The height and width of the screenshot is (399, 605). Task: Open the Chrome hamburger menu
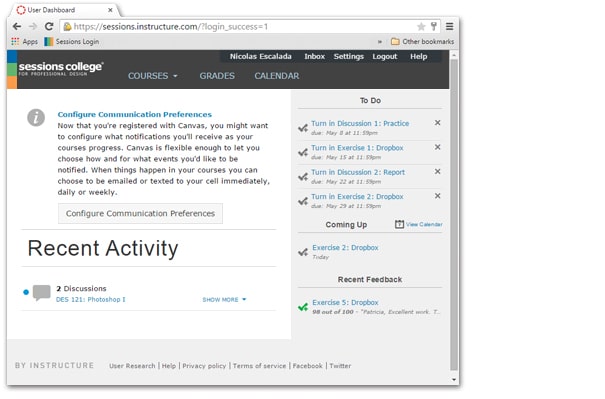click(x=450, y=27)
